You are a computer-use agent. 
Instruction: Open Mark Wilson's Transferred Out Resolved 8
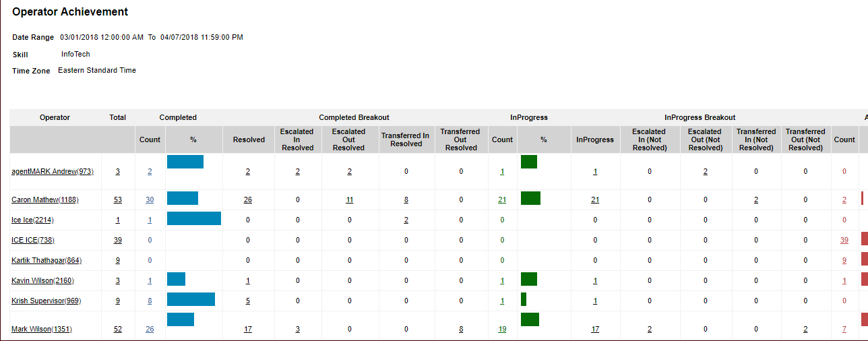(x=461, y=330)
